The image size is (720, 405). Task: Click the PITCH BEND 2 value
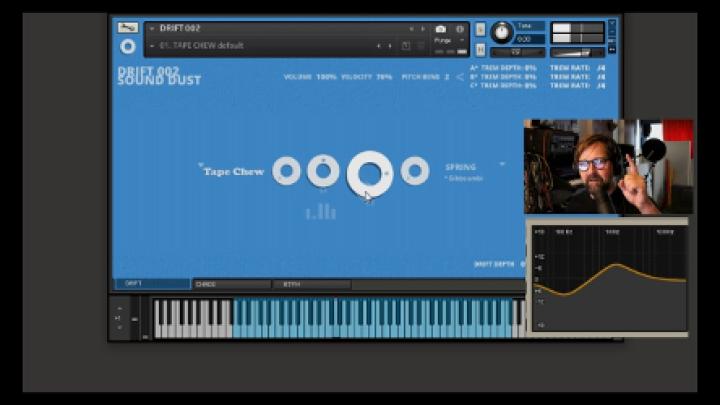pyautogui.click(x=447, y=77)
